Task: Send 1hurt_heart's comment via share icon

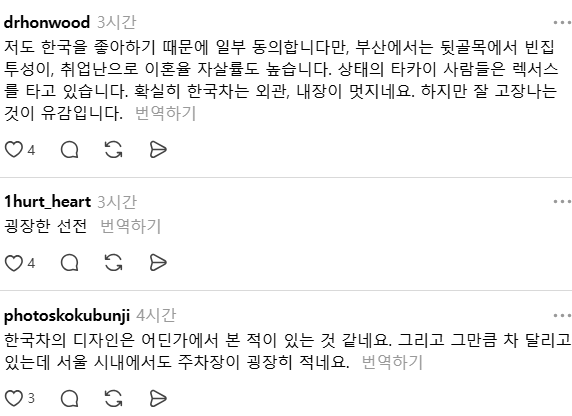Action: 158,262
